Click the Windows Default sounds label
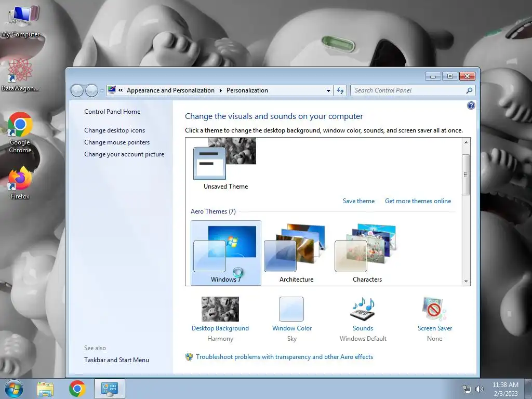Viewport: 532px width, 399px height. pos(363,339)
